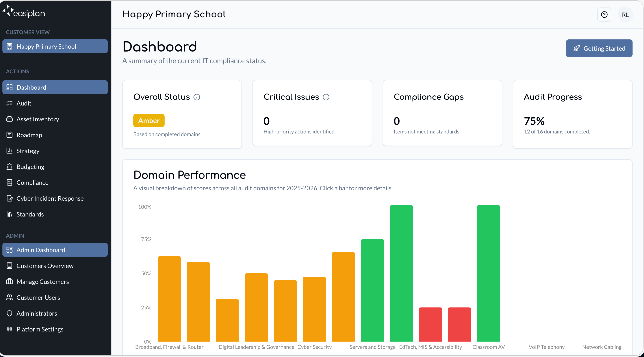The image size is (644, 357).
Task: Click the Customers Overview building icon
Action: click(x=9, y=266)
